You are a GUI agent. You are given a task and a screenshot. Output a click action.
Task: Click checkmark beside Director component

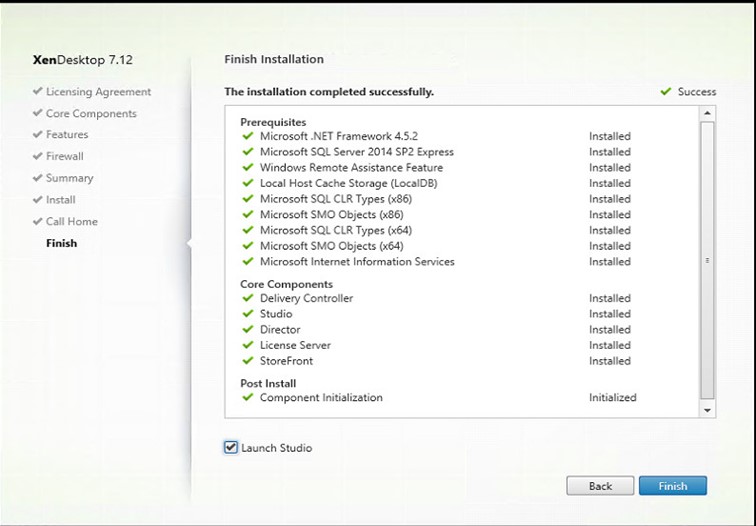click(248, 329)
